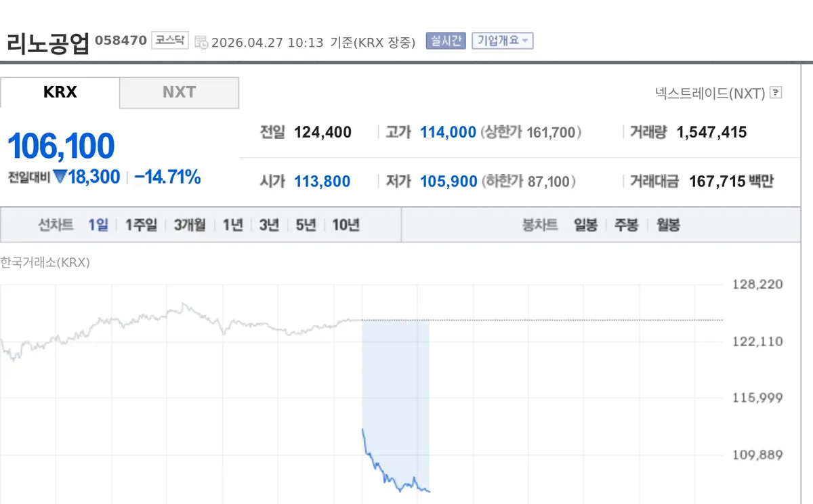Viewport: 813px width, 504px height.
Task: Click the 실시간 realtime badge
Action: (446, 41)
